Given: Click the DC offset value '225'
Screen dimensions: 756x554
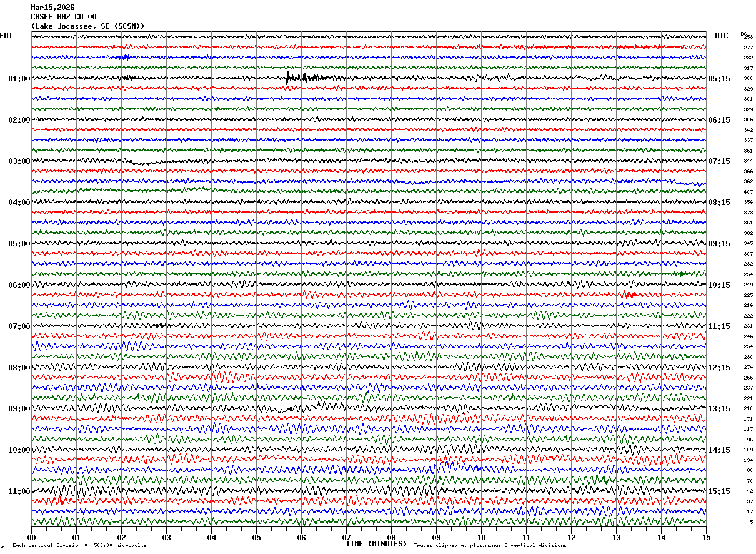Looking at the screenshot, I should [748, 295].
